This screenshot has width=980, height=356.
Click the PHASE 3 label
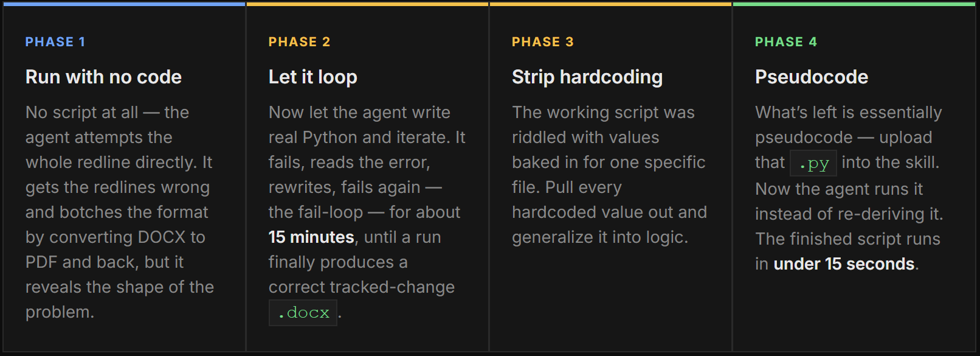click(542, 42)
